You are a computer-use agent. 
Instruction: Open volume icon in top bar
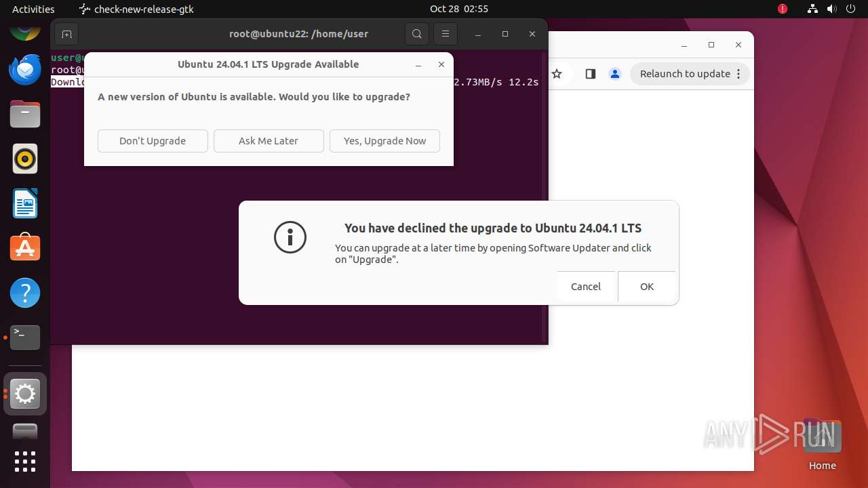[x=831, y=9]
